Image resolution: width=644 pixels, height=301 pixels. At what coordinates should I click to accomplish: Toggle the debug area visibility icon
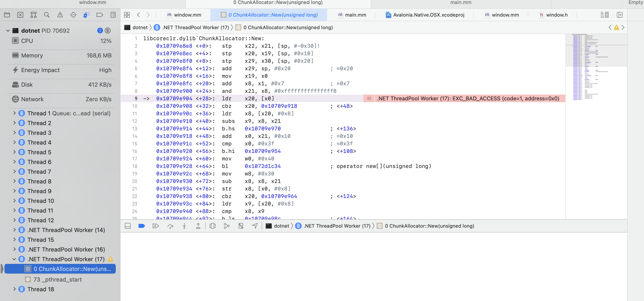point(128,226)
